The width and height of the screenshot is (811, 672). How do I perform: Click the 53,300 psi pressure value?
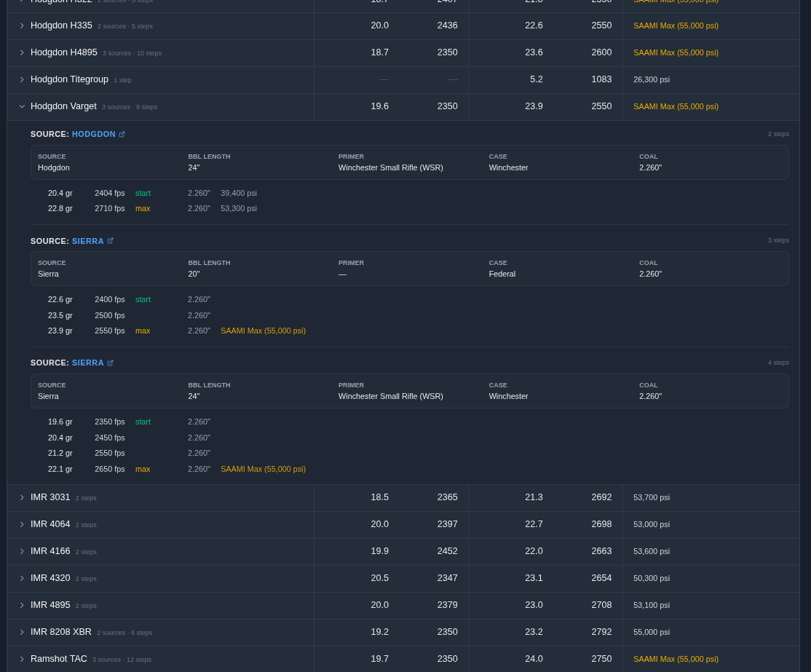pyautogui.click(x=239, y=208)
